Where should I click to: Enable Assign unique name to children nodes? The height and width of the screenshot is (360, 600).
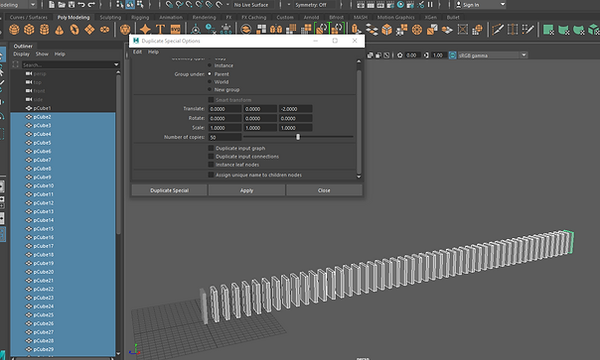211,175
